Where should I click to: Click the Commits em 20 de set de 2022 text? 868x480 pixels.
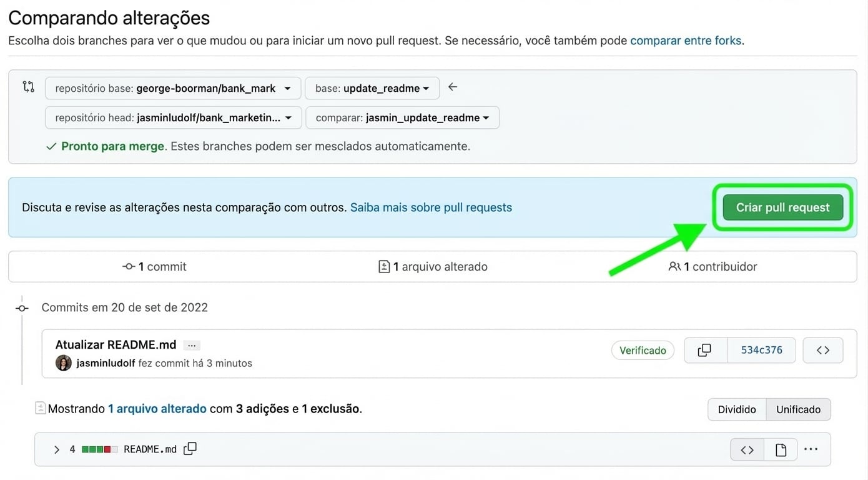pos(124,307)
